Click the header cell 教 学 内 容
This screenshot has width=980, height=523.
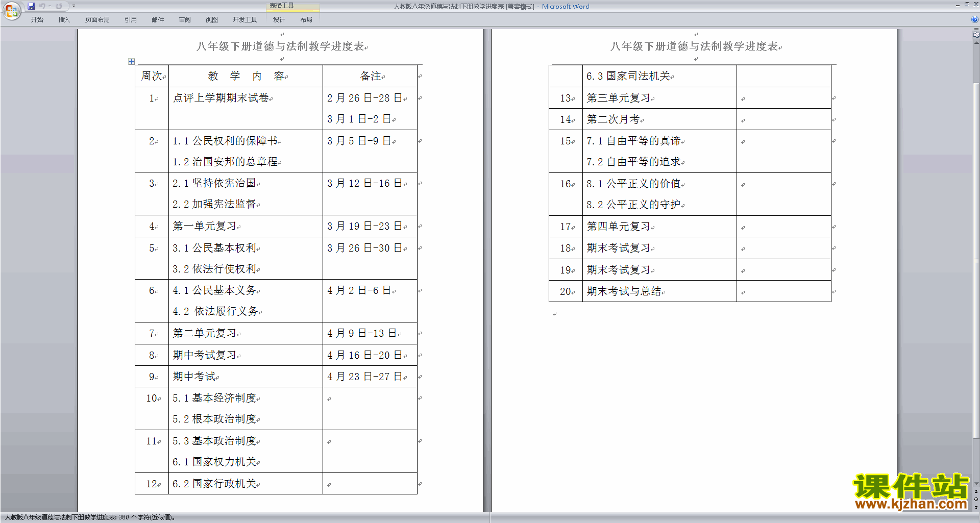click(246, 76)
